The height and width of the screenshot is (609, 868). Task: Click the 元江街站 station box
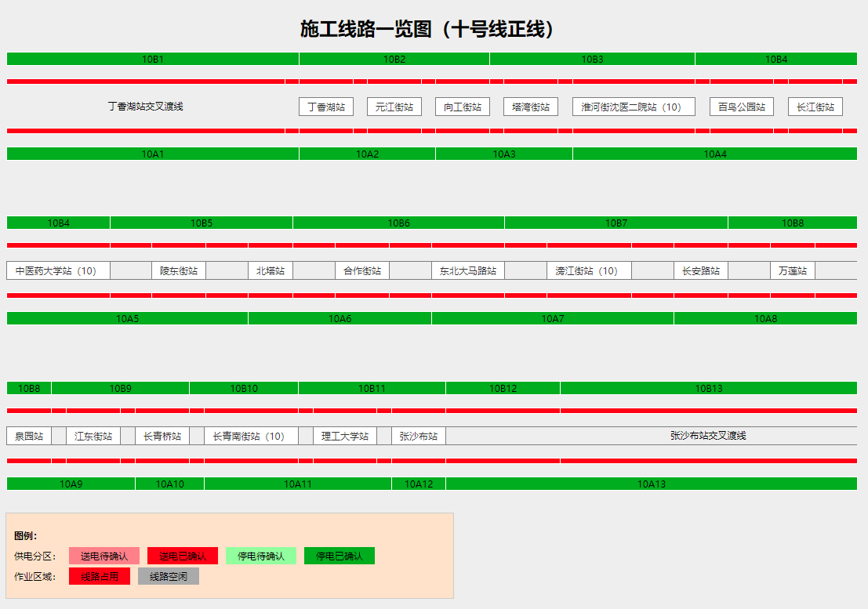(x=394, y=107)
